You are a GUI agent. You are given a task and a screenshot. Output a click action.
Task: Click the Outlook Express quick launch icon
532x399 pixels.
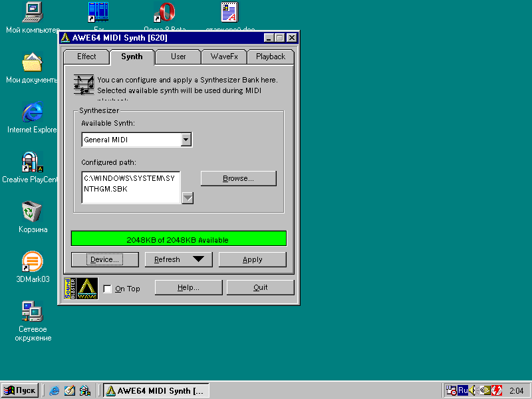(x=70, y=390)
